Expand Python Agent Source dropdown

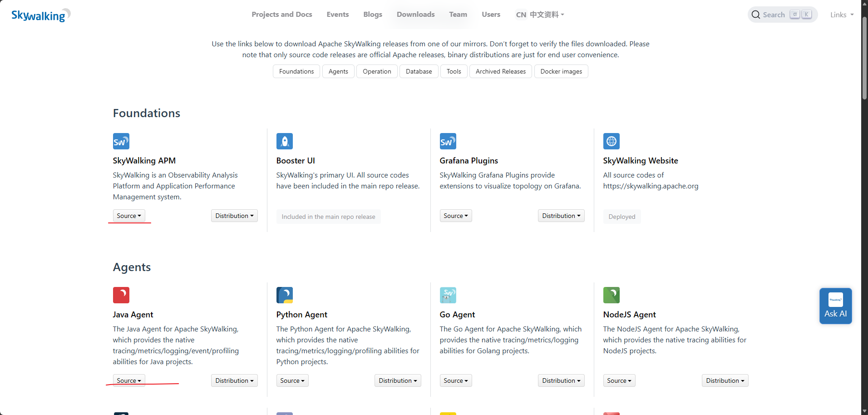click(292, 380)
